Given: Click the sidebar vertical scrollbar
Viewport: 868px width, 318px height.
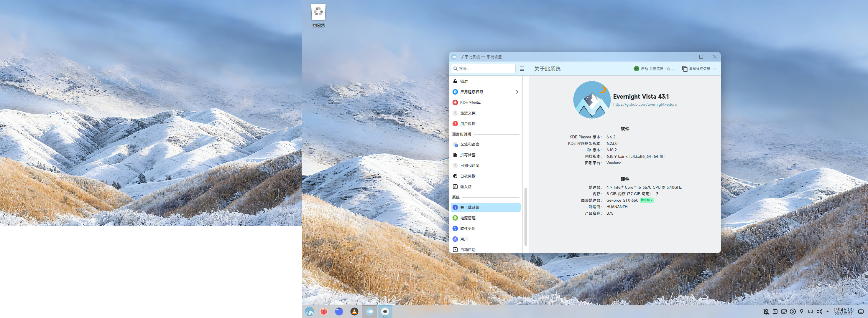Looking at the screenshot, I should [525, 217].
